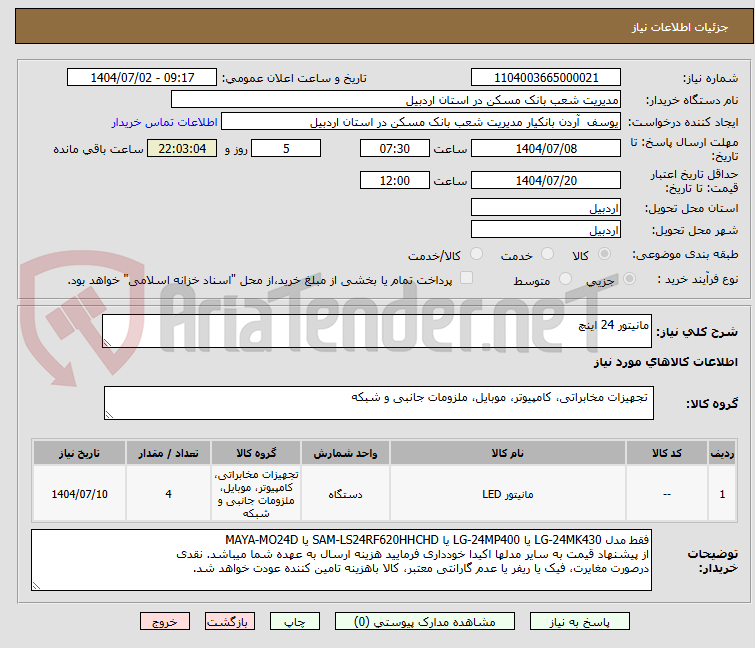Select the 'جزیی' purchase type radio
The width and height of the screenshot is (755, 648).
(x=629, y=279)
